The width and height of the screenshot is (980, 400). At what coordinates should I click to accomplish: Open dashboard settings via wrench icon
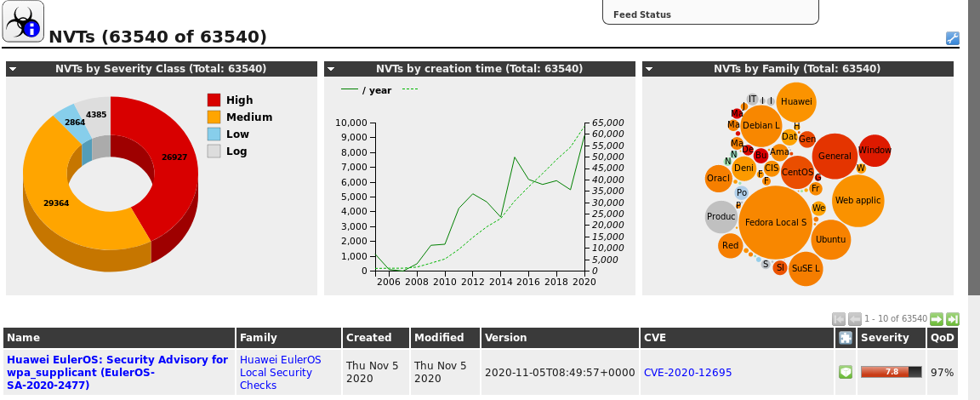(952, 38)
